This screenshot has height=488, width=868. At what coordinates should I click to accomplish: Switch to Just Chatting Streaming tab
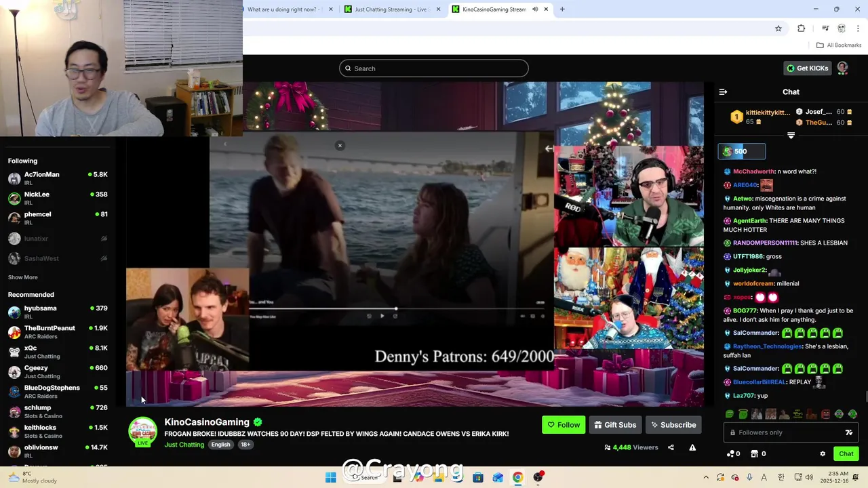pos(392,9)
